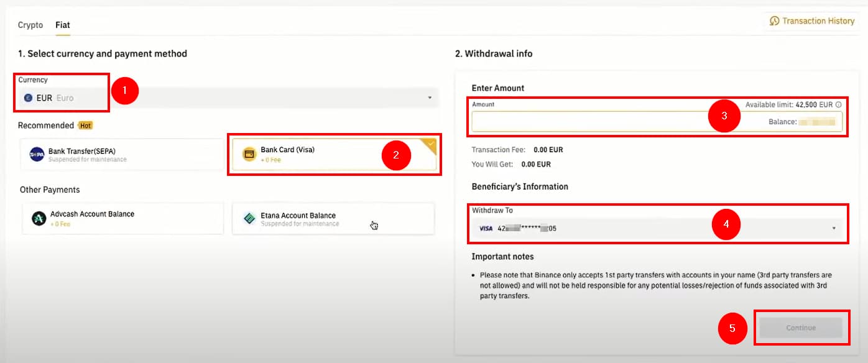Click the Important notes heading

coord(502,257)
